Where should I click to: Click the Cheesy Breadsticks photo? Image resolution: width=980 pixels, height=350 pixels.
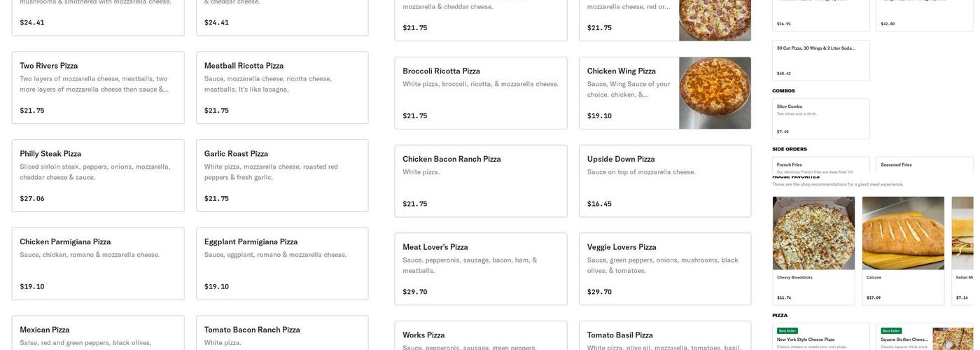[x=813, y=233]
